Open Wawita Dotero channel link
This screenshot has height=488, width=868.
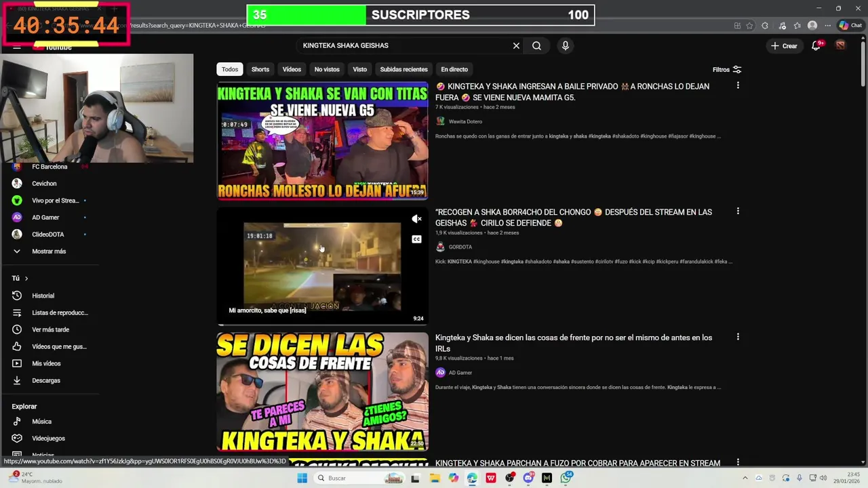[465, 121]
